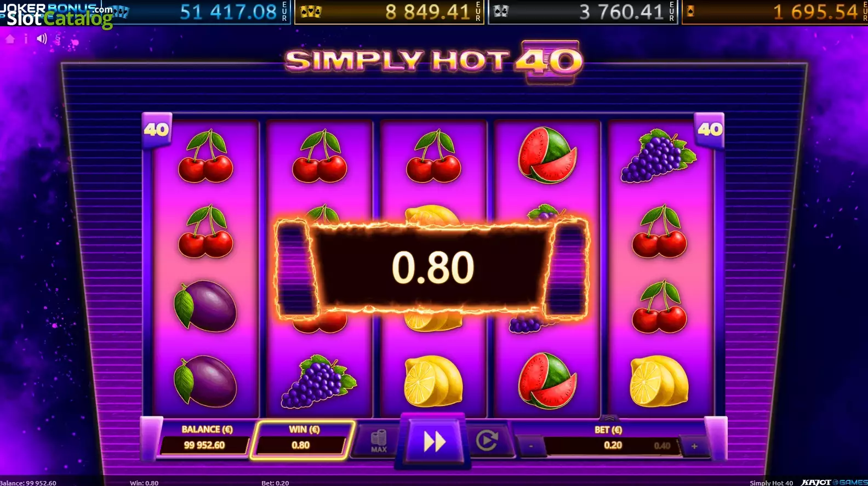Screen dimensions: 868x486
Task: Click the right 40 paylines badge
Action: point(710,130)
